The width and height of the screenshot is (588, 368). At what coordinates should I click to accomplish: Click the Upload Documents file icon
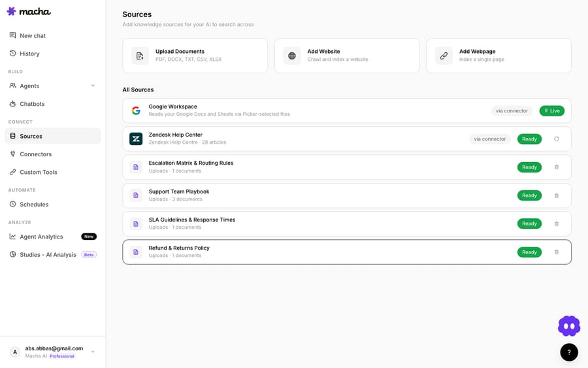(140, 56)
